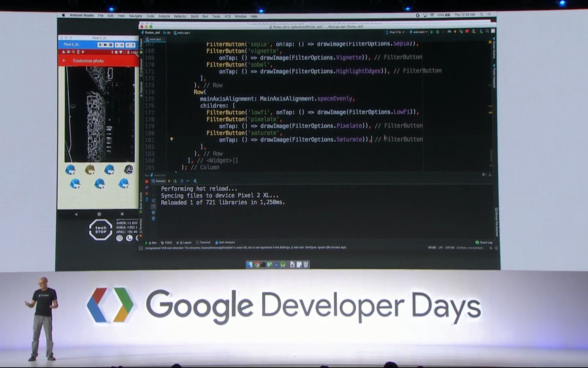This screenshot has width=588, height=368.
Task: Click the Flutter hot reload lightning icon in toolbar
Action: click(455, 32)
